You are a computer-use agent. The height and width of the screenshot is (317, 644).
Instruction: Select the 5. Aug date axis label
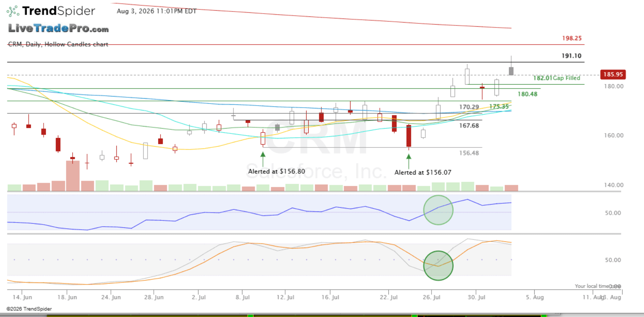click(536, 297)
